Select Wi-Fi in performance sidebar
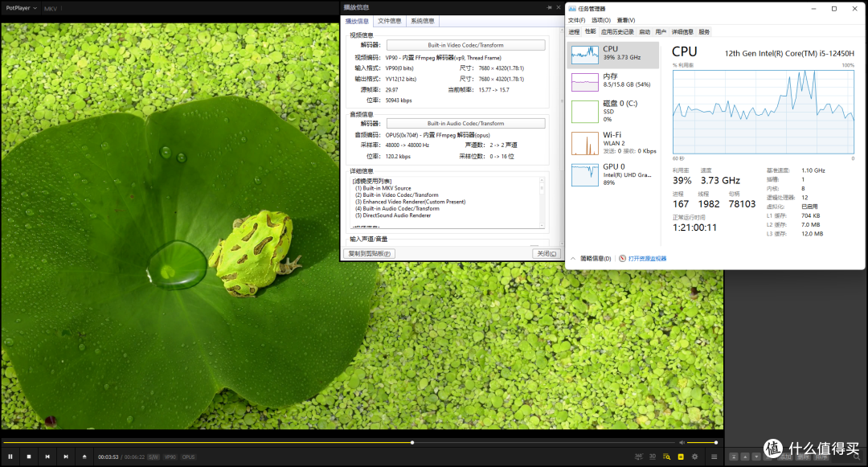868x467 pixels. tap(613, 143)
